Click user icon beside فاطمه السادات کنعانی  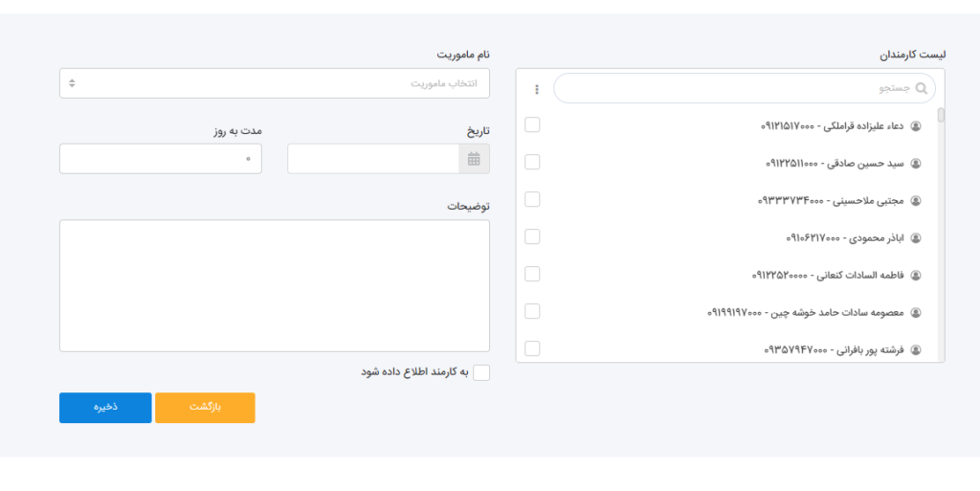pyautogui.click(x=915, y=276)
